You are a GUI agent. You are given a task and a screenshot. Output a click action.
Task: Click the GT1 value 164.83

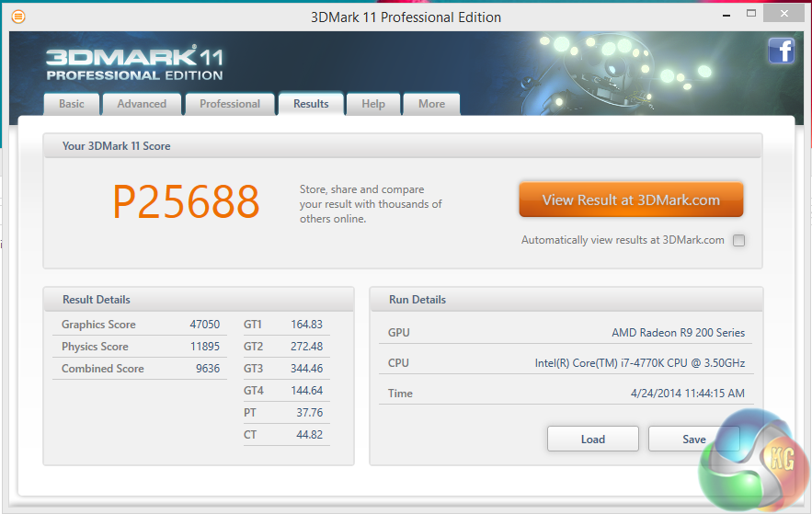[306, 325]
